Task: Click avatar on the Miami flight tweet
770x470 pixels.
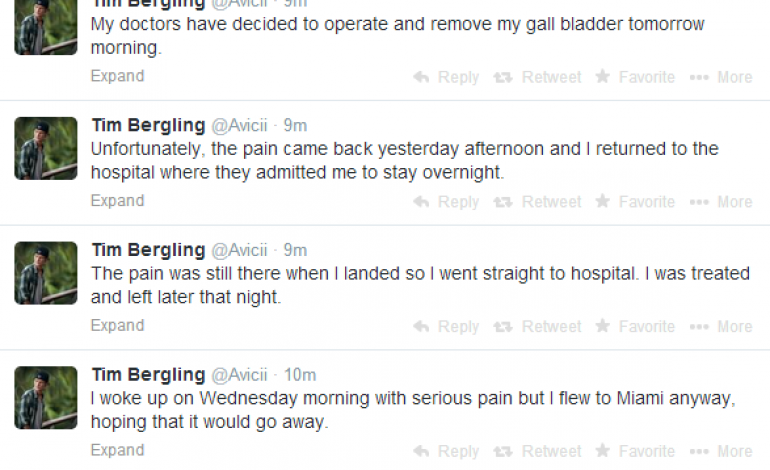Action: [46, 397]
